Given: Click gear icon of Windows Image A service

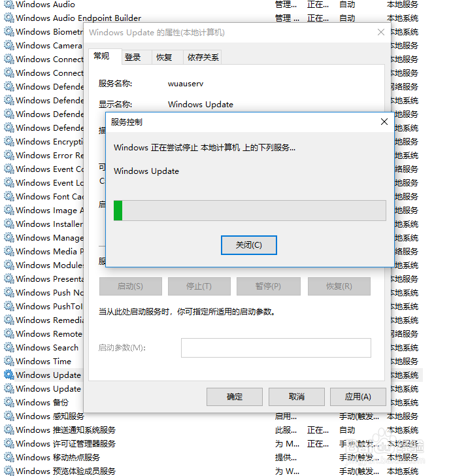Looking at the screenshot, I should tap(8, 210).
